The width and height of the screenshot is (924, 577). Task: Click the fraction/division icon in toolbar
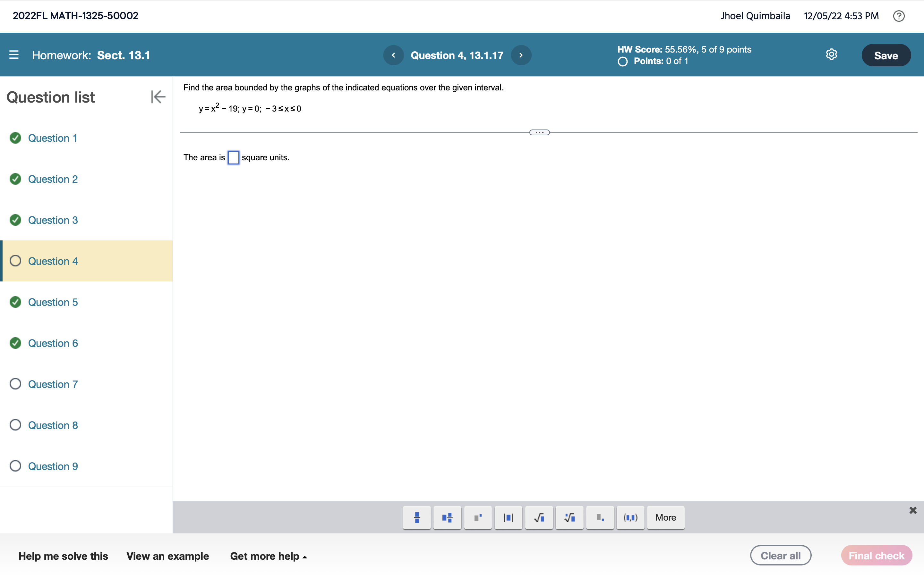pyautogui.click(x=415, y=517)
